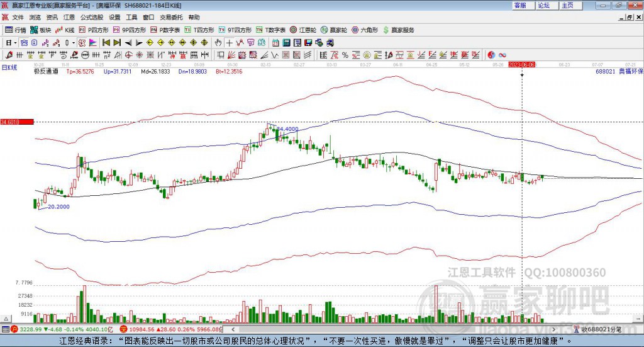Open the P数字表 tool
The height and width of the screenshot is (347, 644).
click(x=165, y=30)
